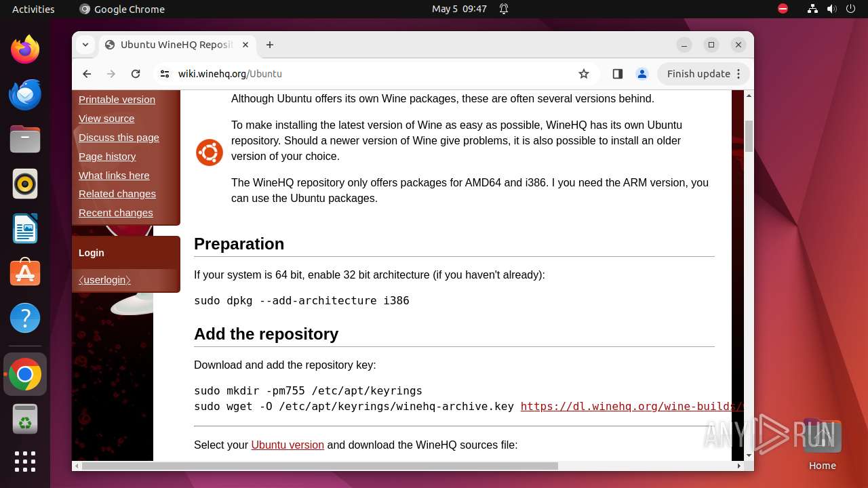Open the Related changes link

(117, 194)
